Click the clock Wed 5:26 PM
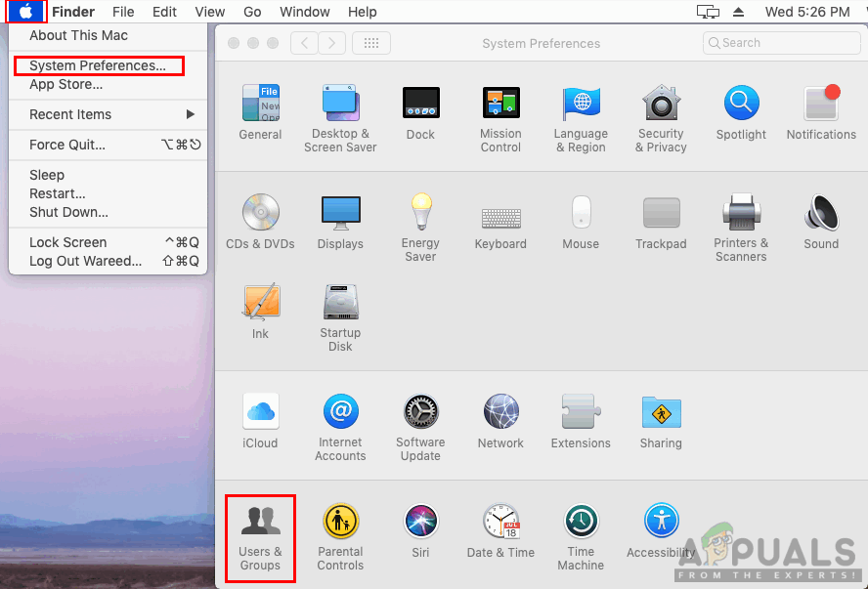This screenshot has width=868, height=589. click(807, 12)
